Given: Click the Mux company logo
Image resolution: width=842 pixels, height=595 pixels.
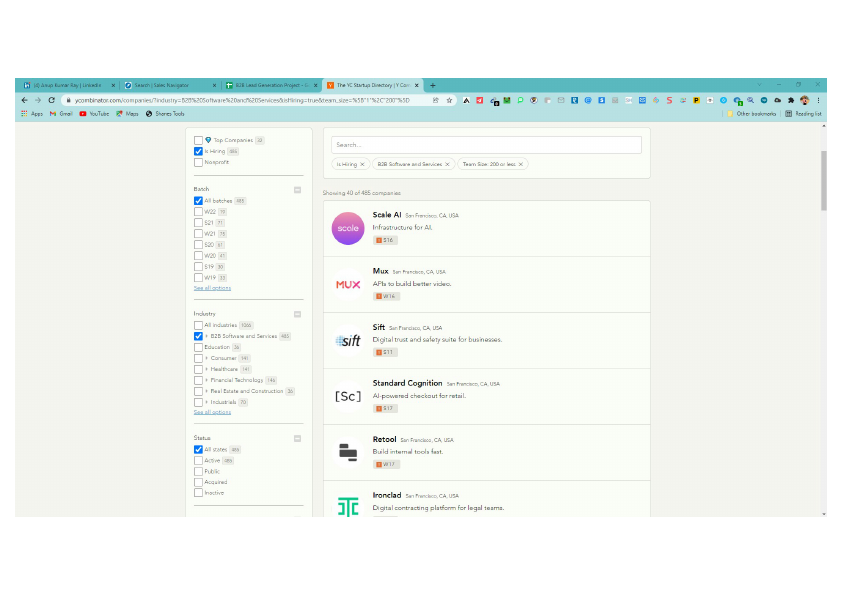Looking at the screenshot, I should [348, 285].
